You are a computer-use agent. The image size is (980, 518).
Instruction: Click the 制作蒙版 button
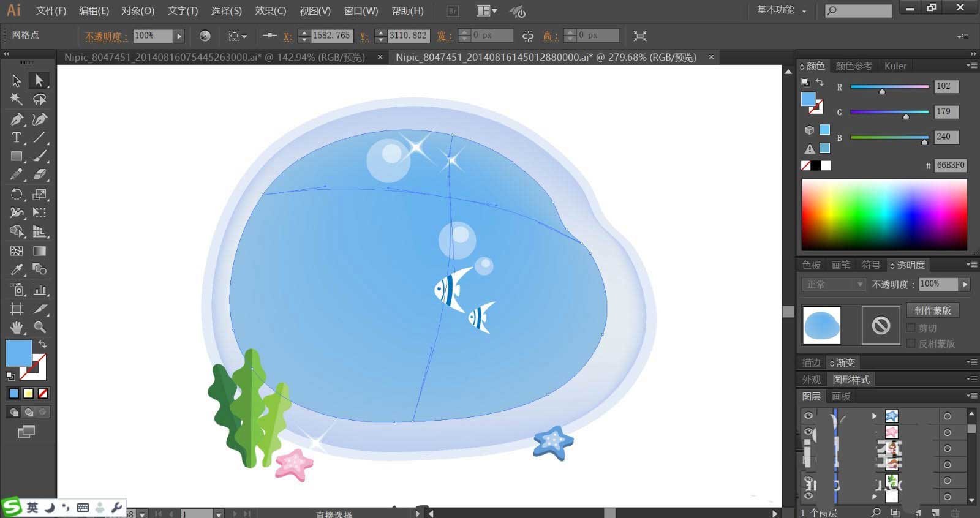pos(933,310)
